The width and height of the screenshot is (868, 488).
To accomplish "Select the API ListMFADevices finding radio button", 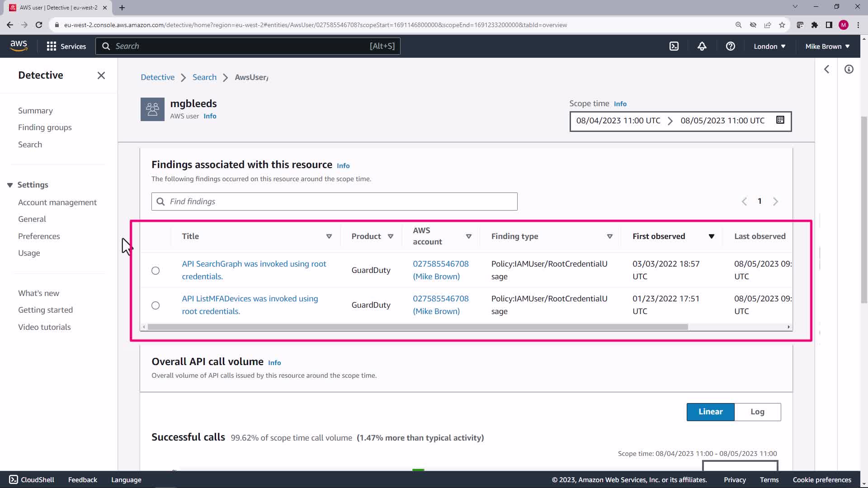I will pyautogui.click(x=156, y=305).
